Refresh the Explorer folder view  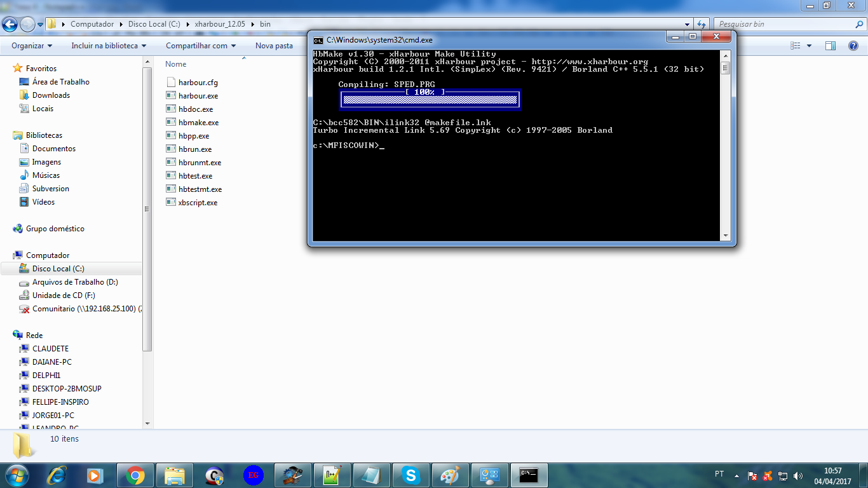click(701, 24)
